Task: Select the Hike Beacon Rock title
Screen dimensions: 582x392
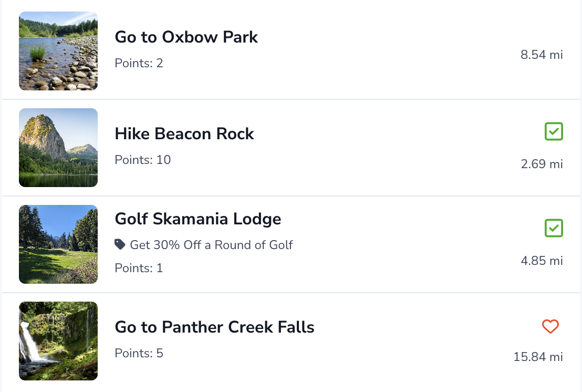Action: (x=184, y=133)
